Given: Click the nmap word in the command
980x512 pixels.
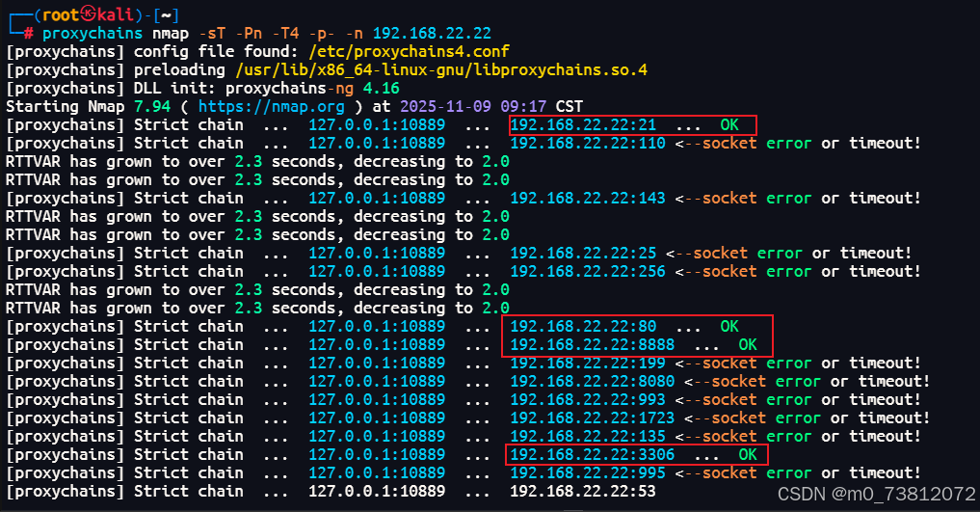Looking at the screenshot, I should click(x=171, y=33).
